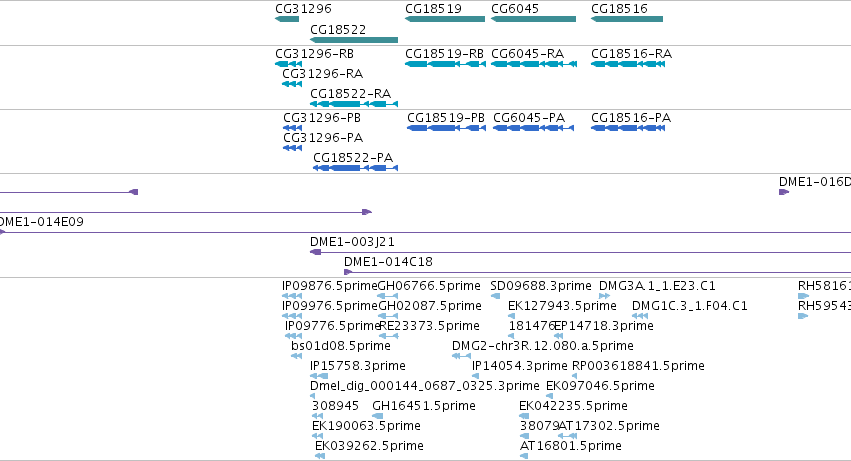Viewport: 851px width, 461px height.
Task: Click the CG31296 gene label
Action: [303, 9]
